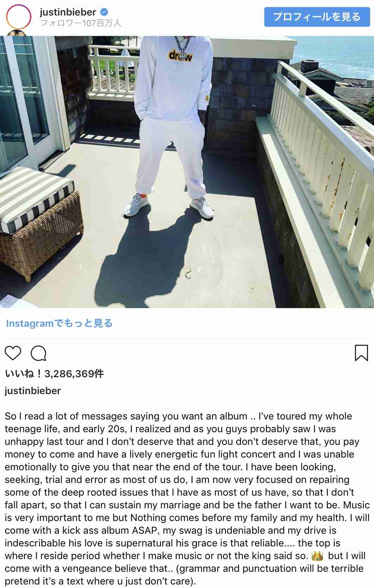Viewport: 374px width, 588px height.
Task: View the いいね！3,286,369件 likes count
Action: pos(54,374)
